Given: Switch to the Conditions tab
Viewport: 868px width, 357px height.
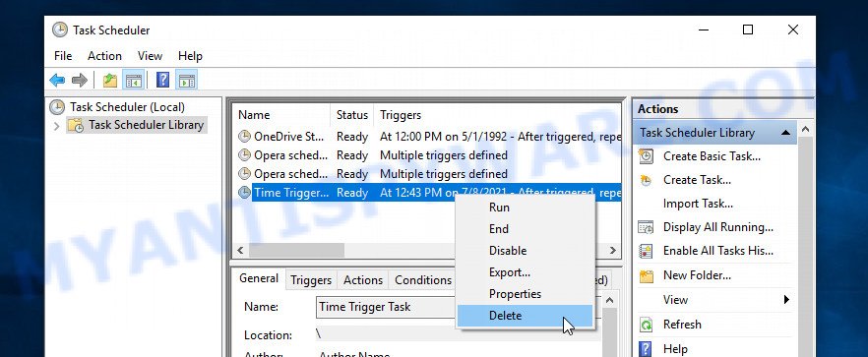Looking at the screenshot, I should pyautogui.click(x=423, y=280).
